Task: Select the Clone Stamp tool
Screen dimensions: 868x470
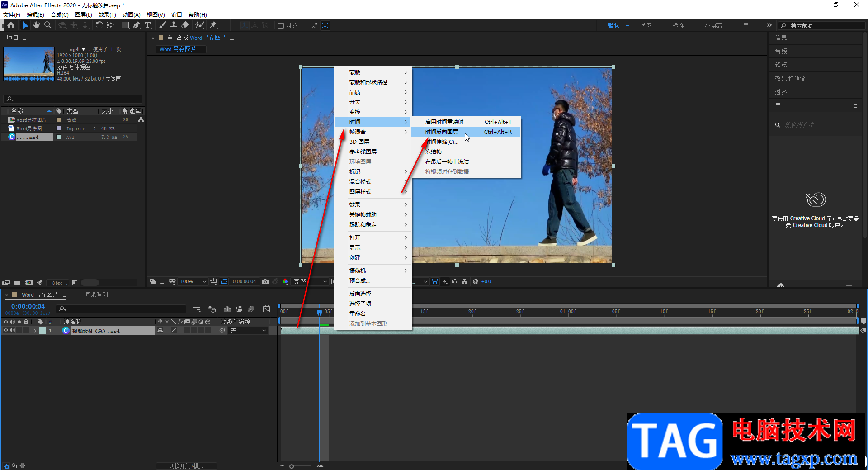Action: tap(174, 25)
